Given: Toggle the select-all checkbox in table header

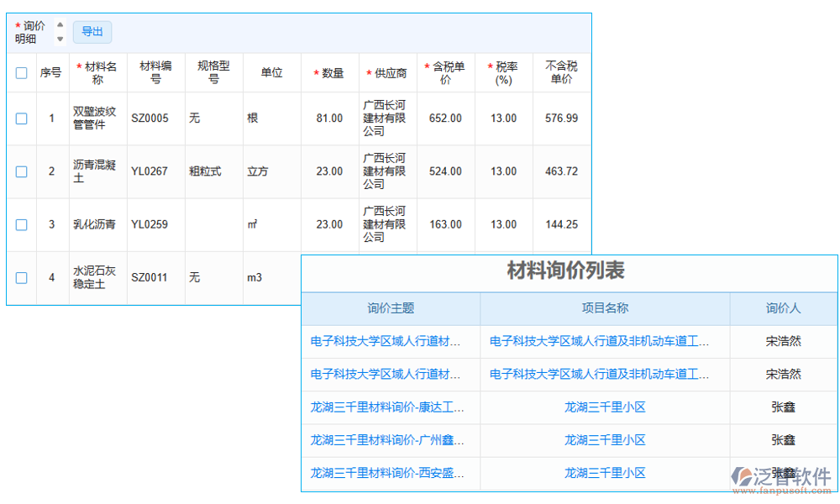Looking at the screenshot, I should pos(21,72).
